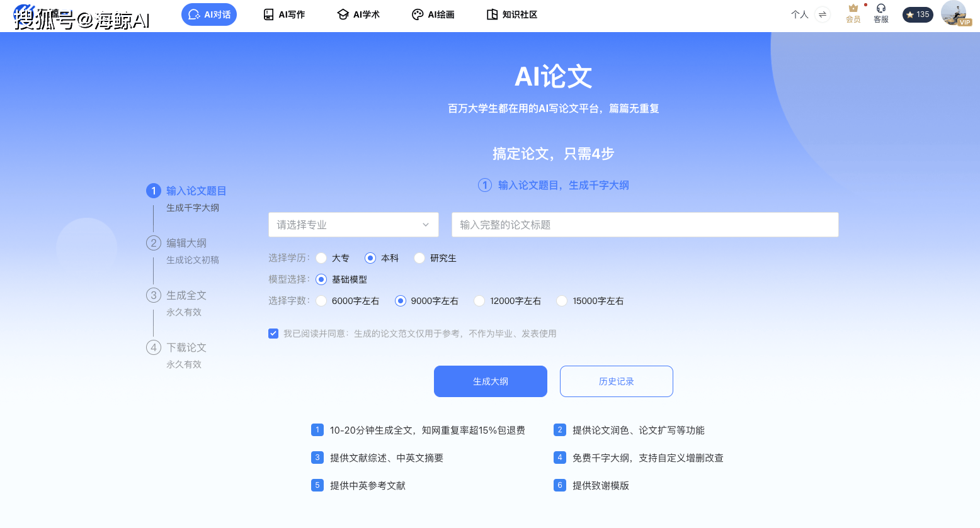980x528 pixels.
Task: Choose 12000字左右 word count option
Action: pyautogui.click(x=479, y=301)
